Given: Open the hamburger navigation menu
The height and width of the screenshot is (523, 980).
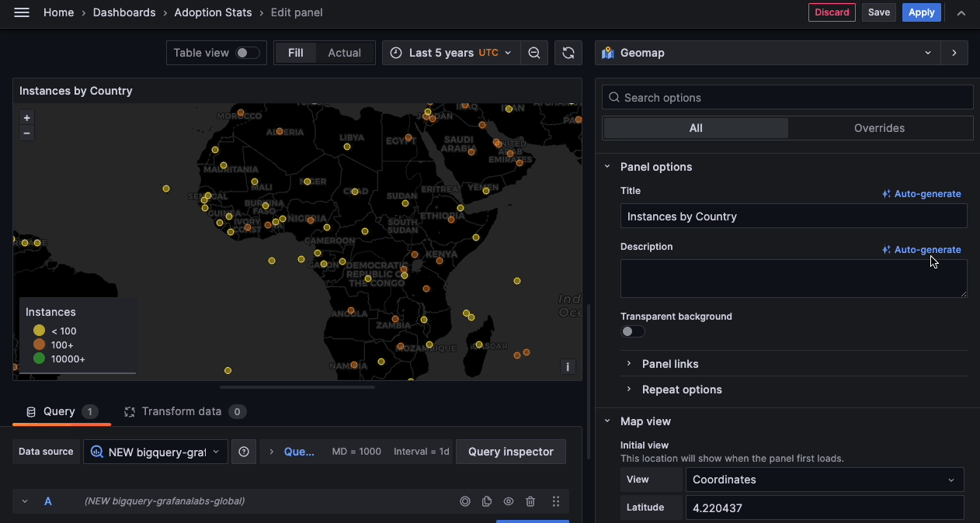Looking at the screenshot, I should tap(22, 12).
